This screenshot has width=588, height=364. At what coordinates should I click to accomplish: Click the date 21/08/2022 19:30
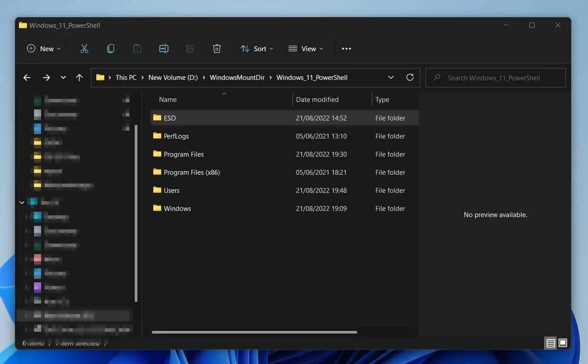click(321, 154)
